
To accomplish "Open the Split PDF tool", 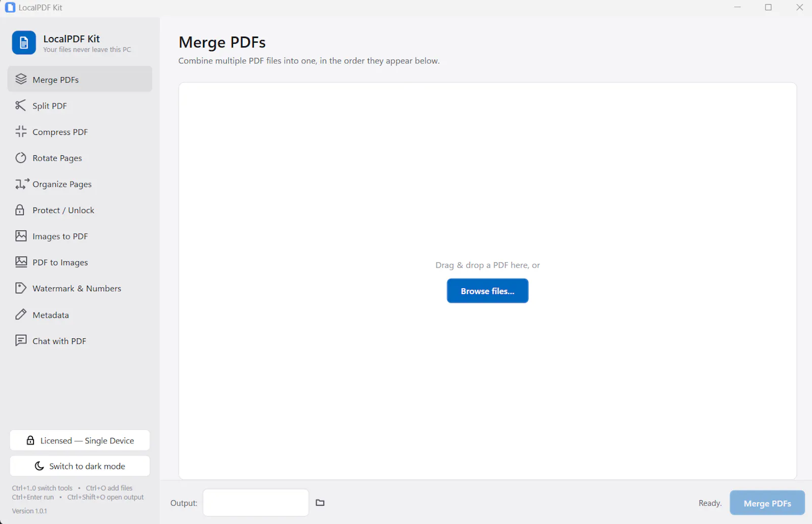I will pyautogui.click(x=80, y=106).
